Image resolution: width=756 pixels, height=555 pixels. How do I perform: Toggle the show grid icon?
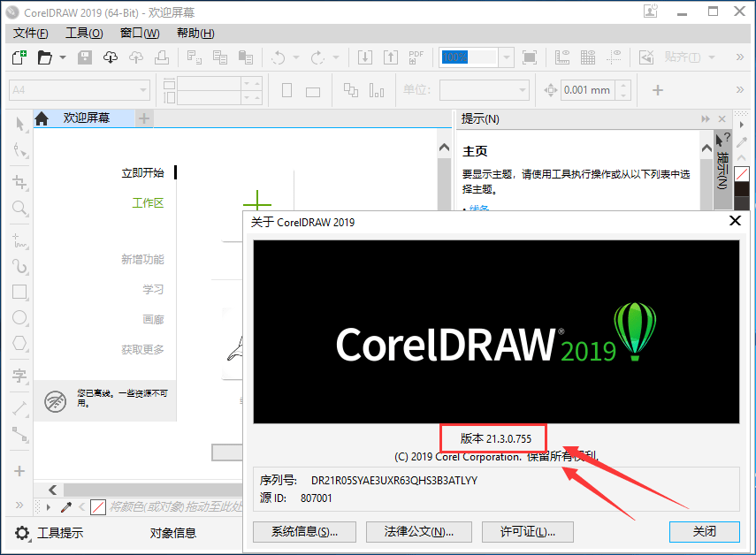(x=588, y=57)
